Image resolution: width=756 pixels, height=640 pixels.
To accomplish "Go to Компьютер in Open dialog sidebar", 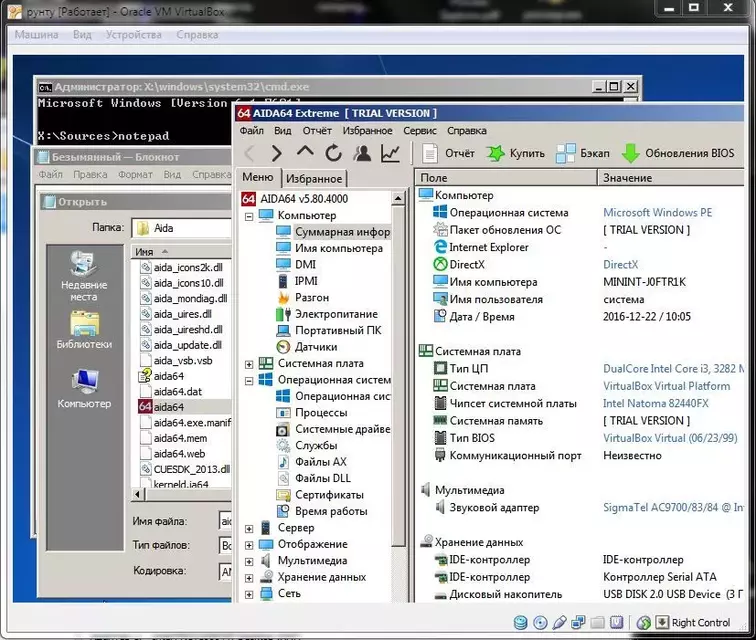I will click(x=84, y=389).
